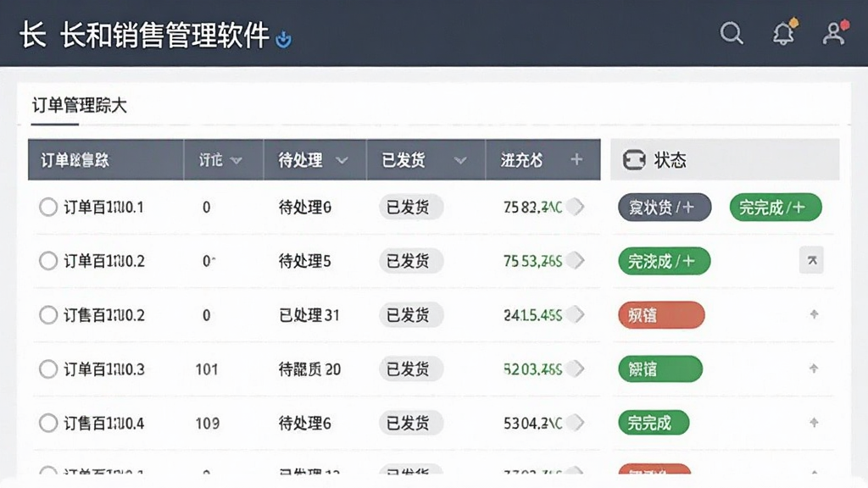Open search with the magnifier icon

pyautogui.click(x=732, y=33)
